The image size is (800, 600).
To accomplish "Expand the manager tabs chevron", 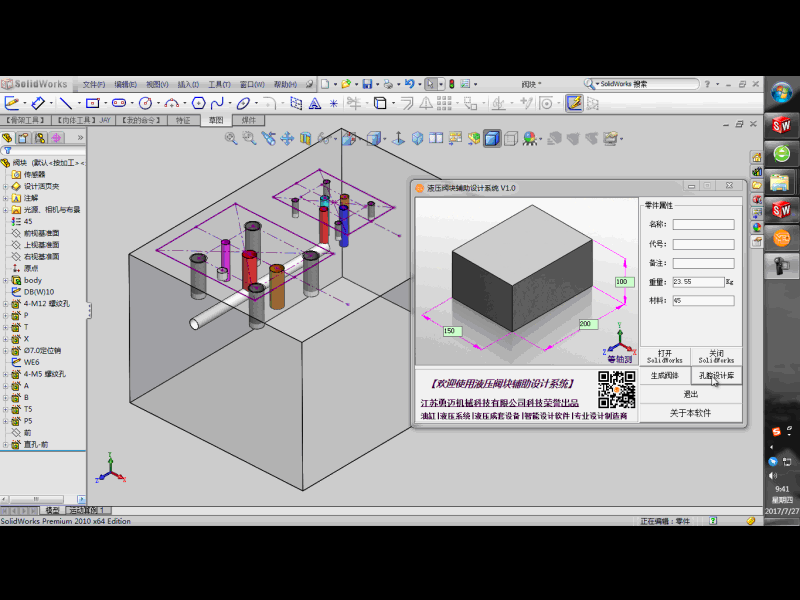I will 80,138.
